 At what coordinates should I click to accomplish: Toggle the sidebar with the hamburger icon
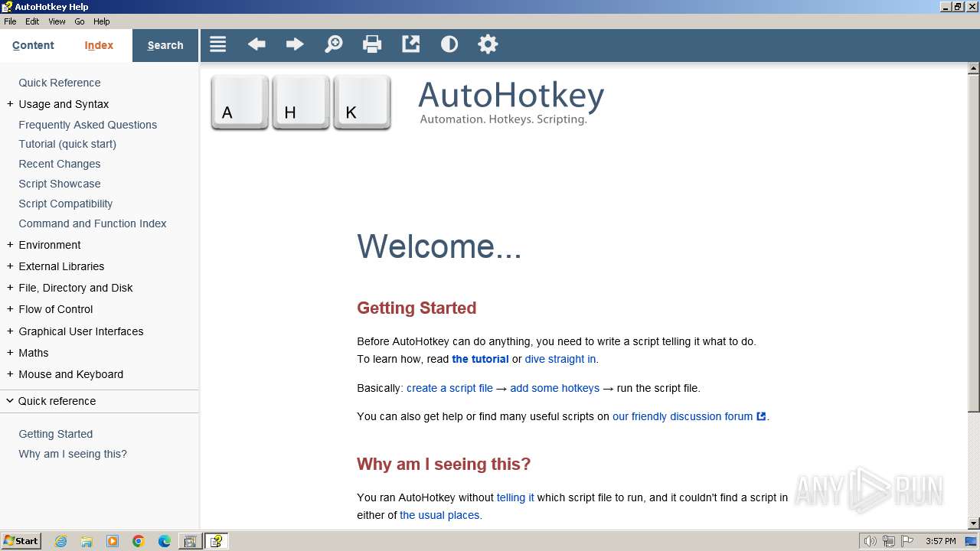[218, 44]
